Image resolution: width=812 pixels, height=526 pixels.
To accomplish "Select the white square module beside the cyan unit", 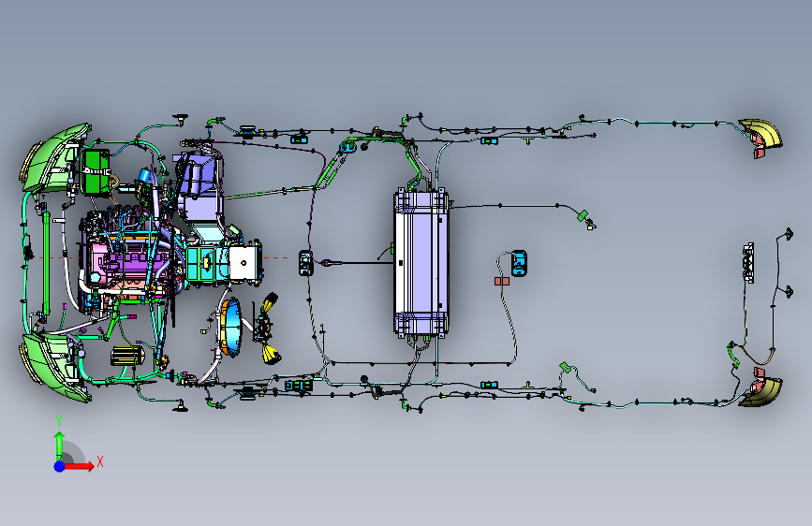I will (244, 263).
